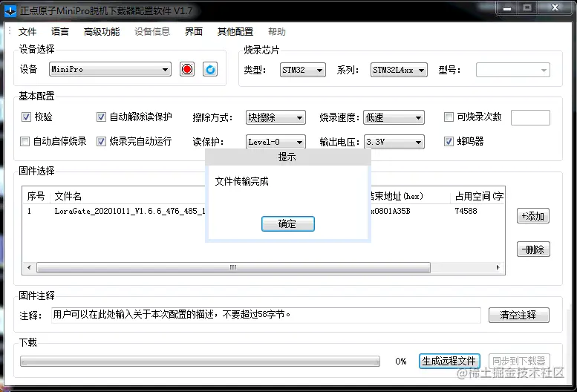Click the 注释 comment input field
577x392 pixels.
tap(266, 315)
